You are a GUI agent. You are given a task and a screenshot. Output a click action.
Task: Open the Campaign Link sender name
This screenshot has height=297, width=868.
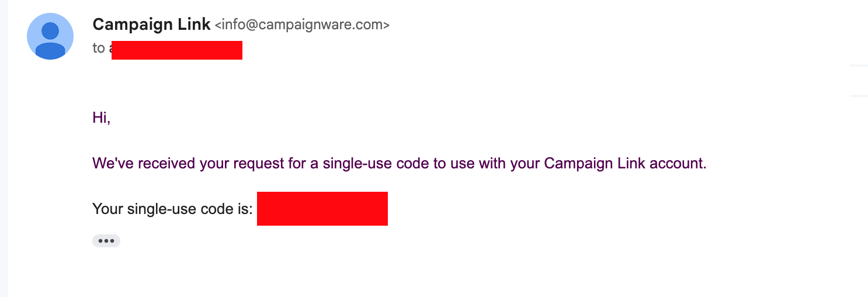coord(151,25)
